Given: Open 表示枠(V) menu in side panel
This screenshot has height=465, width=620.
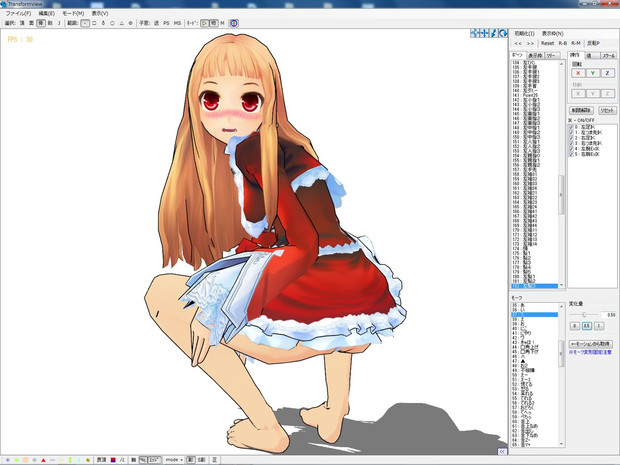Looking at the screenshot, I should (552, 34).
